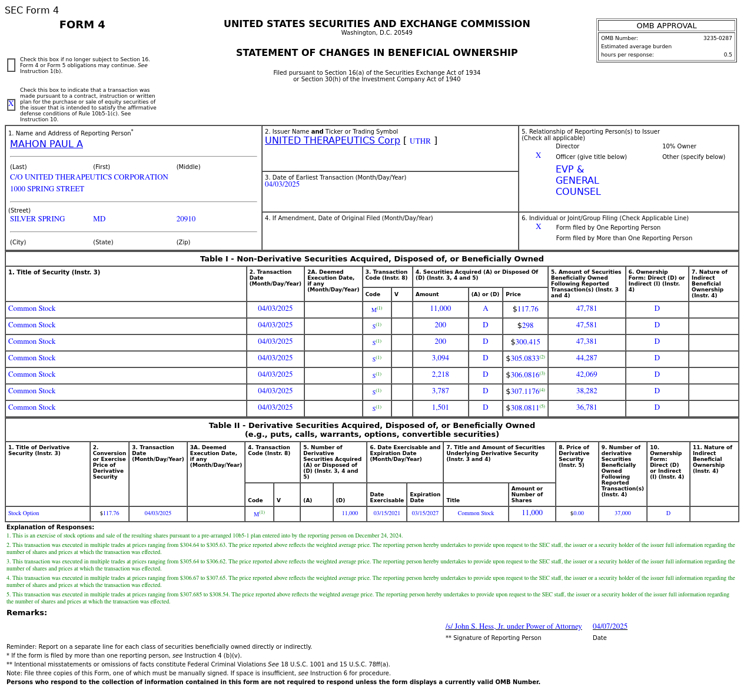
Task: Click the 47,581 beneficially owned value
Action: coord(587,325)
